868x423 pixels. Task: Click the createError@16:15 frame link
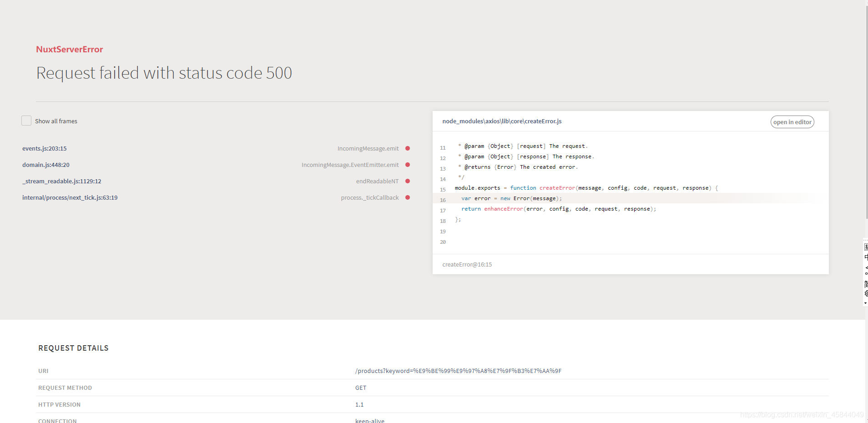coord(467,264)
